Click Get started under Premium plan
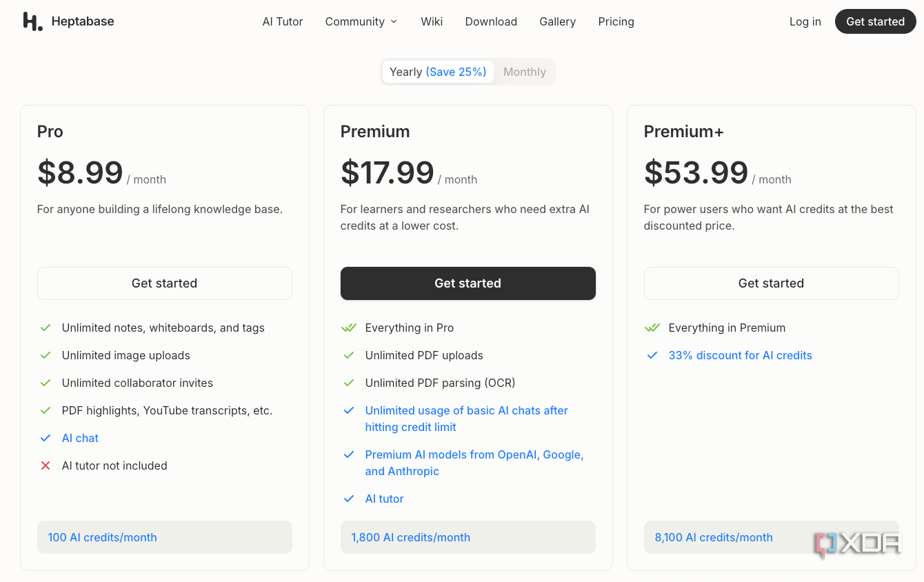Viewport: 924px width, 582px height. click(468, 283)
